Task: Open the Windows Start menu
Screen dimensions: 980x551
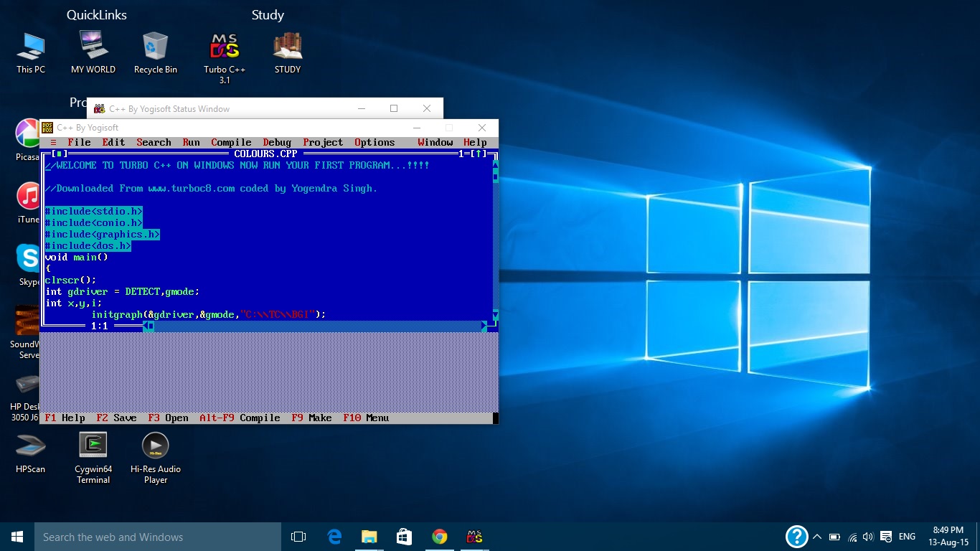Action: tap(17, 537)
